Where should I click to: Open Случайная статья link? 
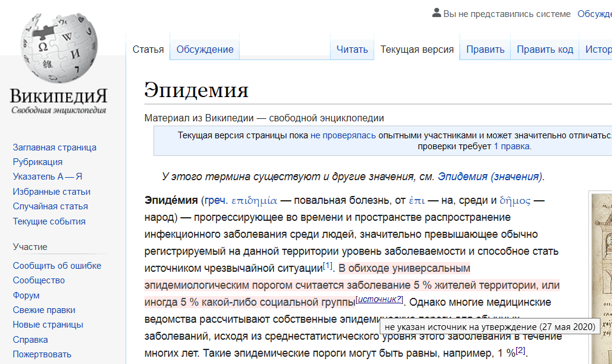(x=50, y=206)
